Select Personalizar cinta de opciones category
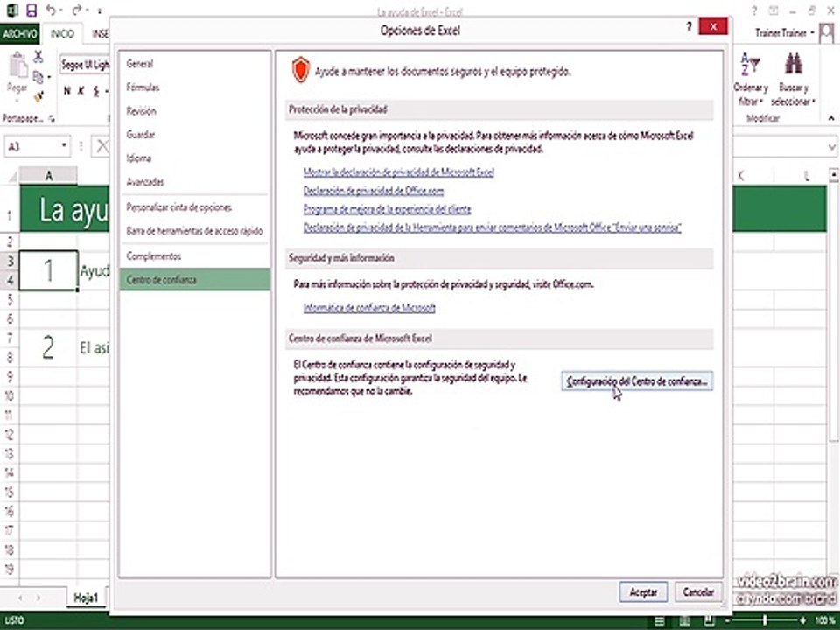The image size is (840, 630). pyautogui.click(x=194, y=207)
